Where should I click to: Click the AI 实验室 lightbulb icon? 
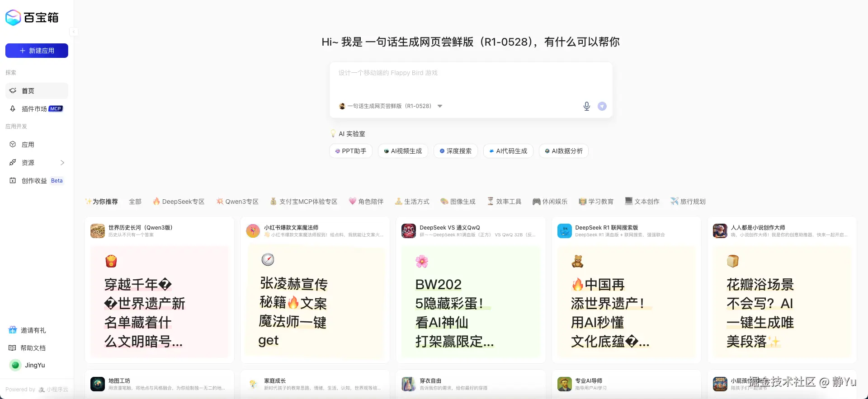333,134
